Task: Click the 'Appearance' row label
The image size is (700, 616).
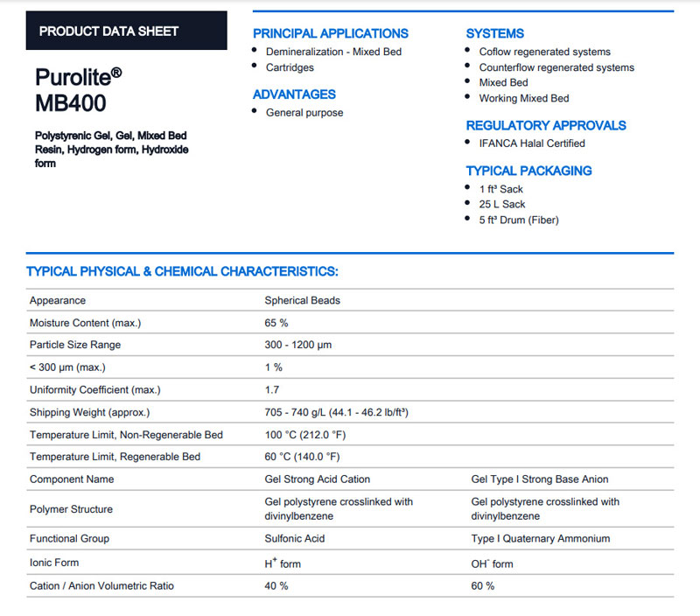Action: click(x=58, y=300)
